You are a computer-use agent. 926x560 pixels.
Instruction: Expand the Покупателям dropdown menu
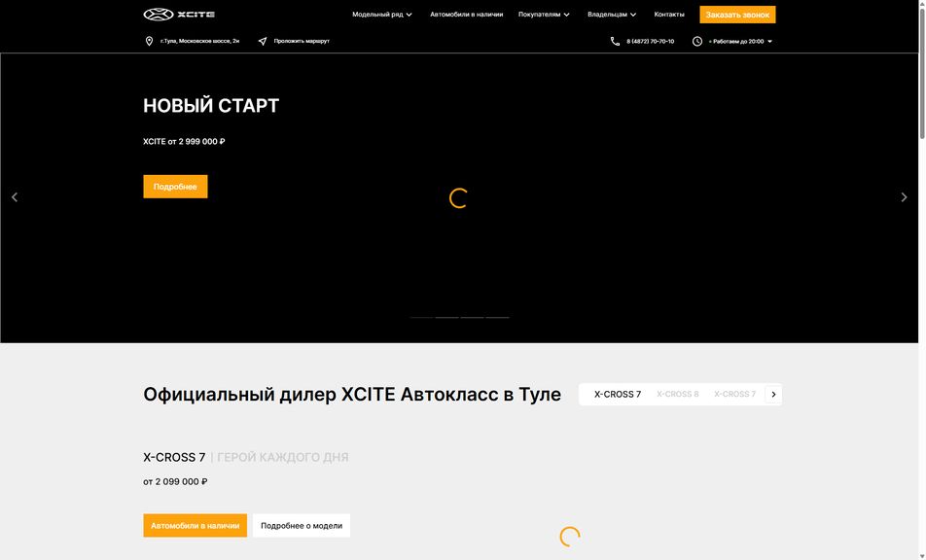(x=544, y=15)
